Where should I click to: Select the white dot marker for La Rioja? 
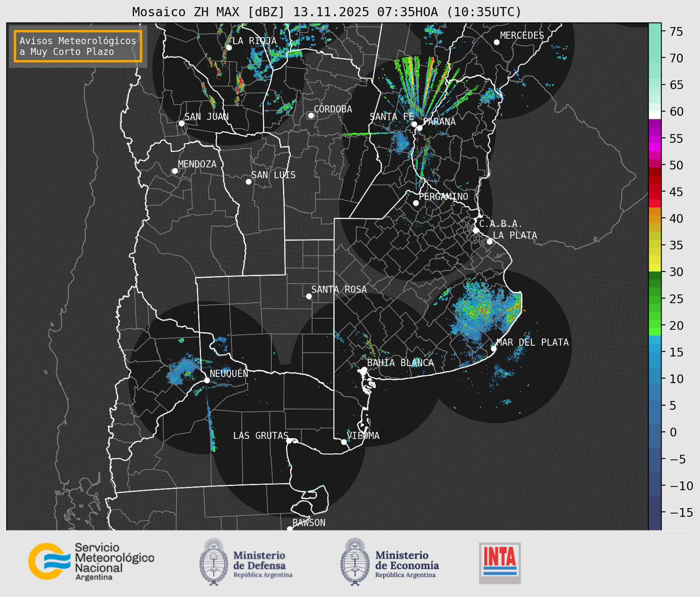(x=229, y=48)
